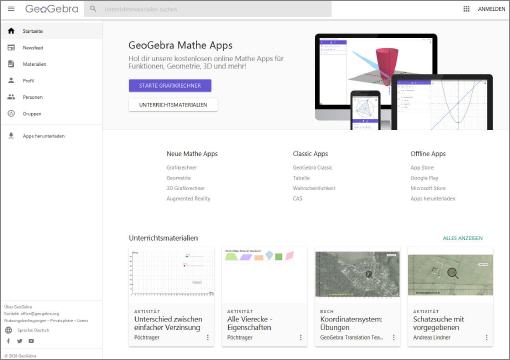This screenshot has width=510, height=360.
Task: Click UNTERRICHTSMATERIALIEN button
Action: (x=173, y=105)
